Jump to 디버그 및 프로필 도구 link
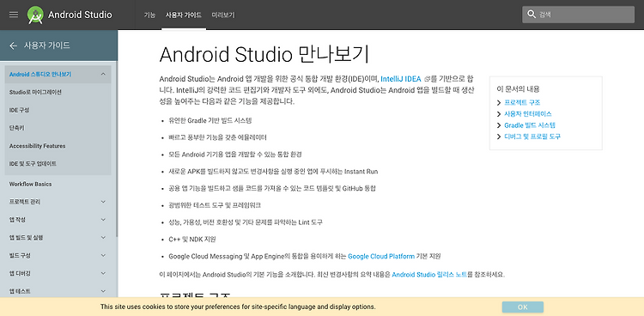This screenshot has width=644, height=316. 532,137
